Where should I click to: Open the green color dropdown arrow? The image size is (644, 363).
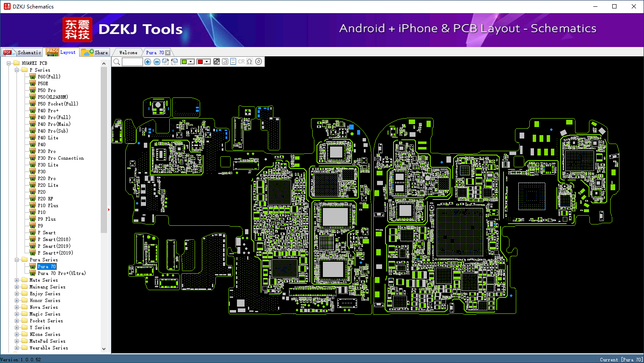click(191, 62)
